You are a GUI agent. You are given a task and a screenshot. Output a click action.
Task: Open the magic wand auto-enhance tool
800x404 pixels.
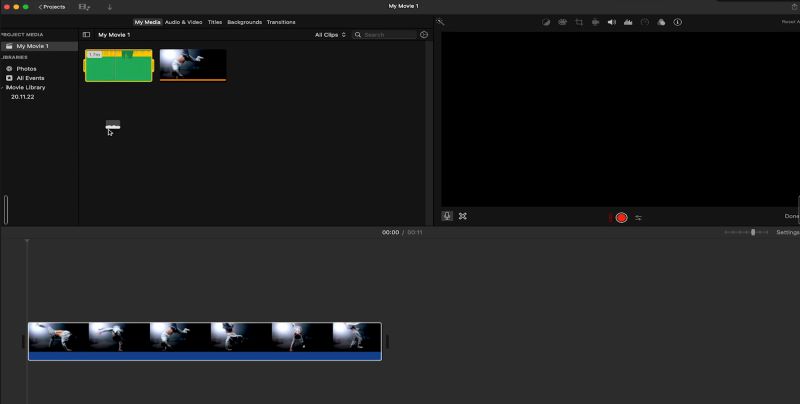pyautogui.click(x=440, y=22)
